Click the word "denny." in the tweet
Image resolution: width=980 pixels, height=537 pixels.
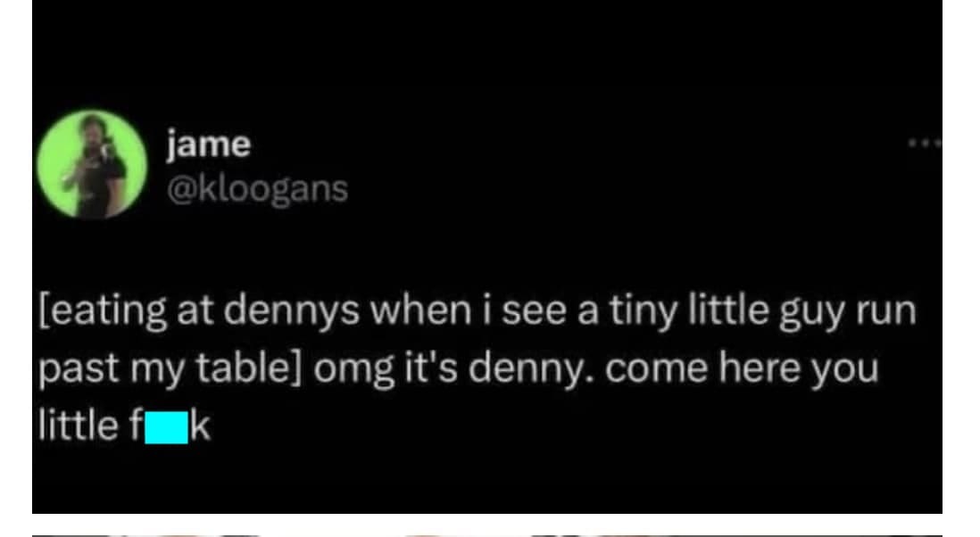coord(535,368)
